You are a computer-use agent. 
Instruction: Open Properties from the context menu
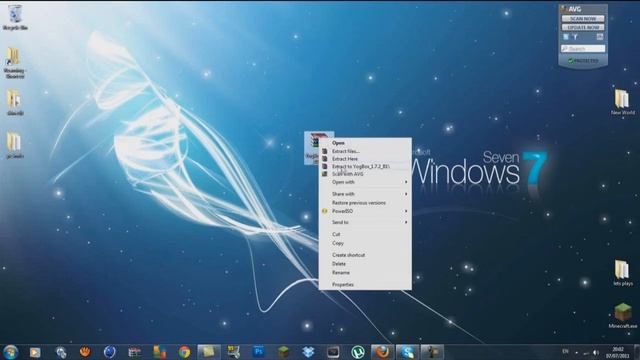pos(365,285)
